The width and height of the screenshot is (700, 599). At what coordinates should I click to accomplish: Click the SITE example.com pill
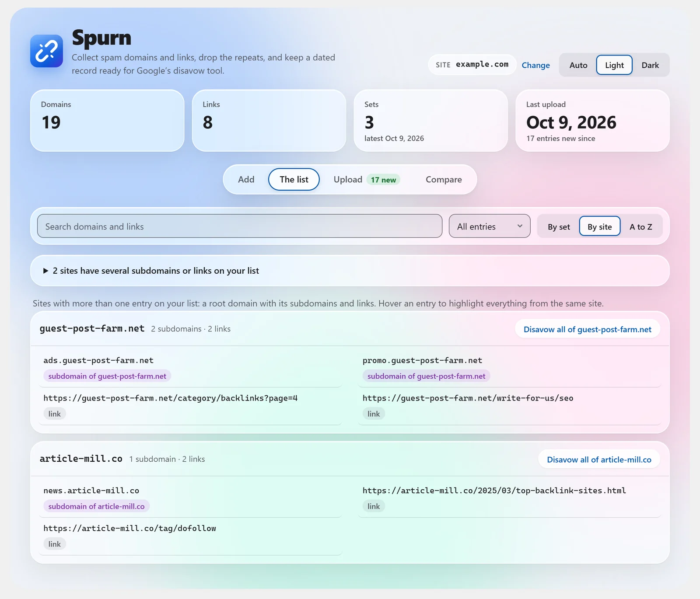point(472,65)
